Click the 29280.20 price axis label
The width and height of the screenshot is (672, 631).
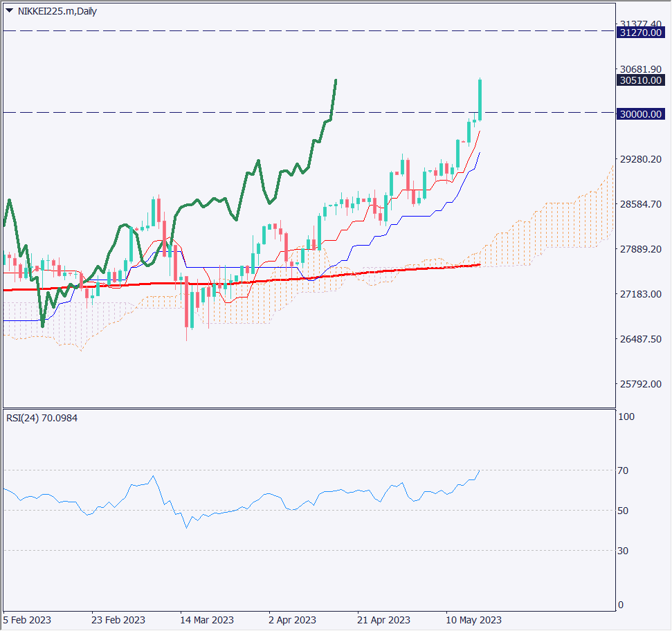[641, 159]
